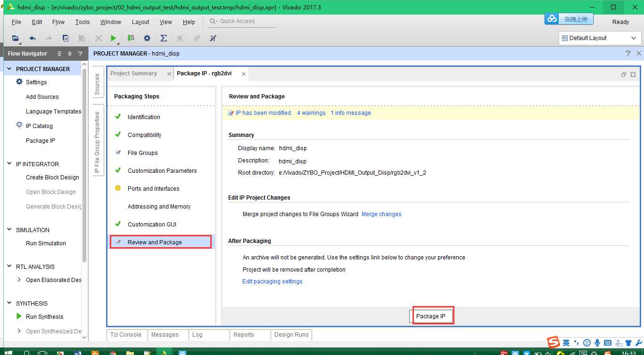Open the Flow menu
644x355 pixels.
58,22
